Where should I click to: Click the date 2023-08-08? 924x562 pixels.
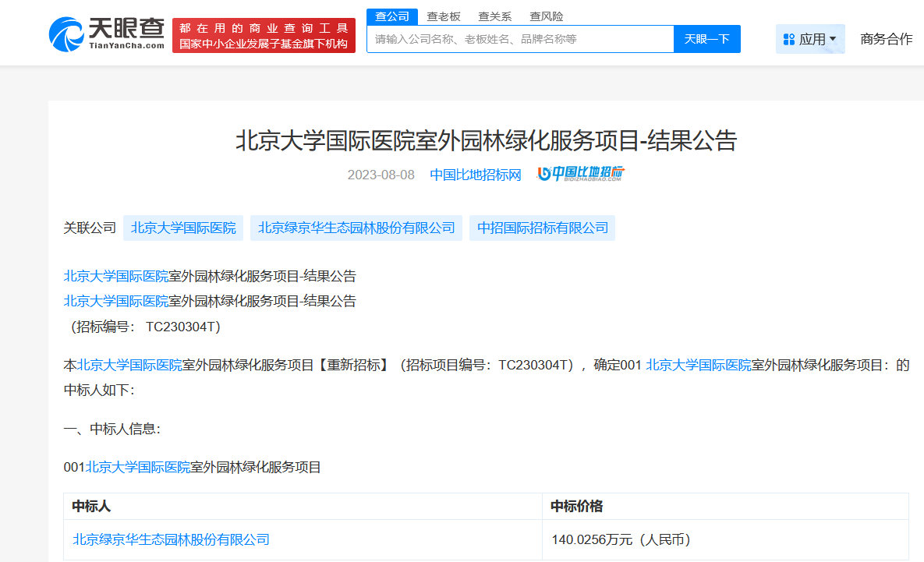(x=381, y=175)
